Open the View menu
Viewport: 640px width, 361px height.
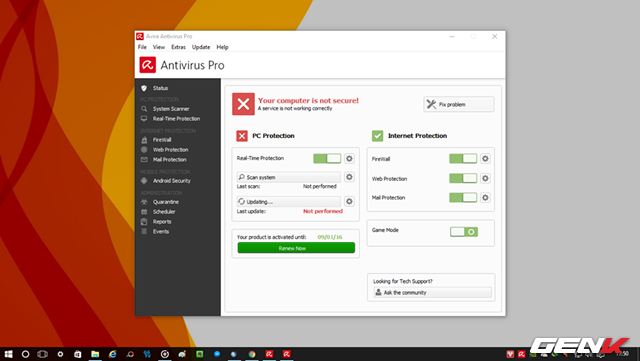[x=159, y=47]
